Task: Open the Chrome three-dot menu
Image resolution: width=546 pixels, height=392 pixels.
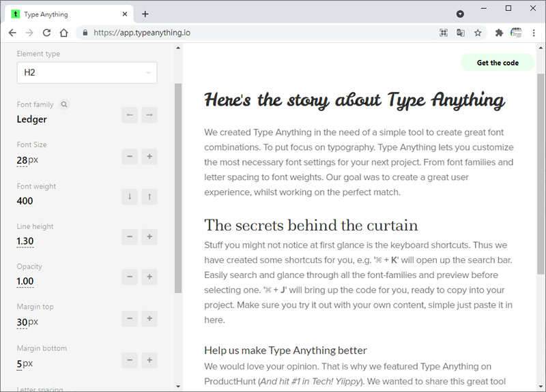Action: [534, 33]
